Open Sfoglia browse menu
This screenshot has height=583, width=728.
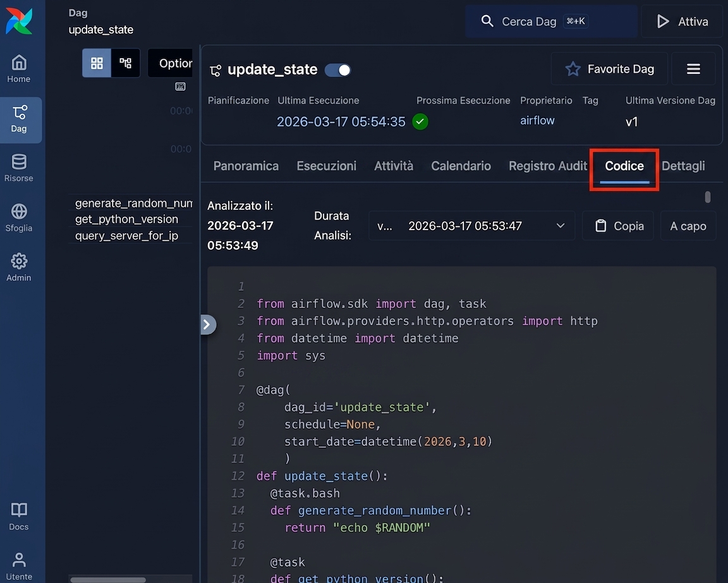click(x=19, y=218)
